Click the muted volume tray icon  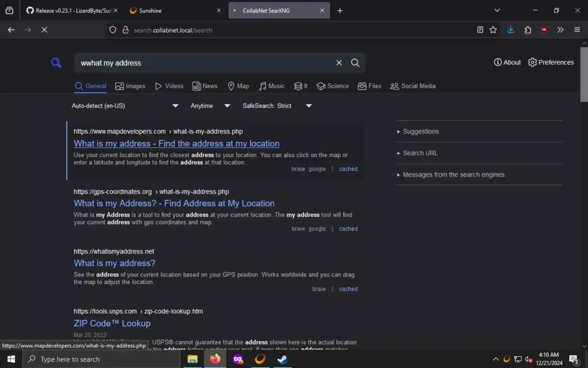point(529,359)
